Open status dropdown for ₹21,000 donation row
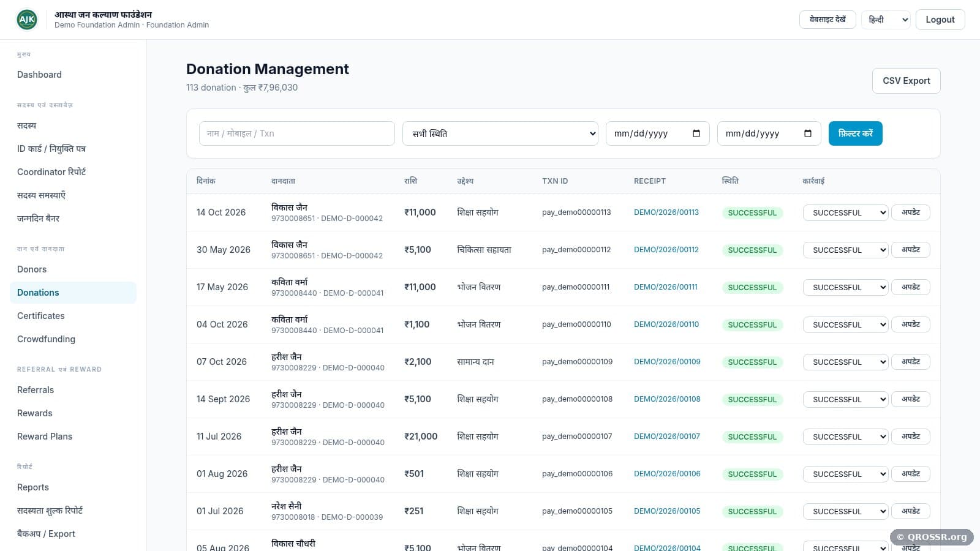 tap(845, 437)
